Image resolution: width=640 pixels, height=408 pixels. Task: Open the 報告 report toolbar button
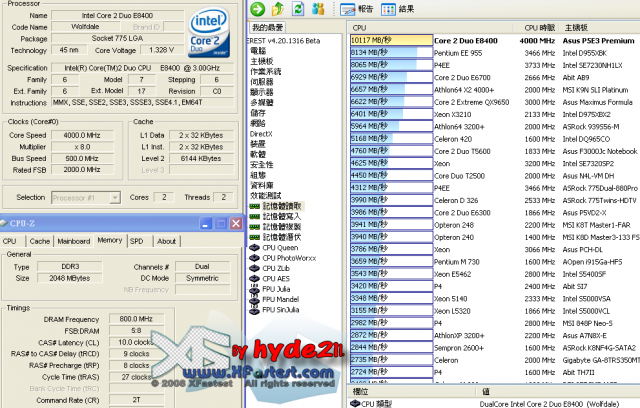pyautogui.click(x=356, y=9)
